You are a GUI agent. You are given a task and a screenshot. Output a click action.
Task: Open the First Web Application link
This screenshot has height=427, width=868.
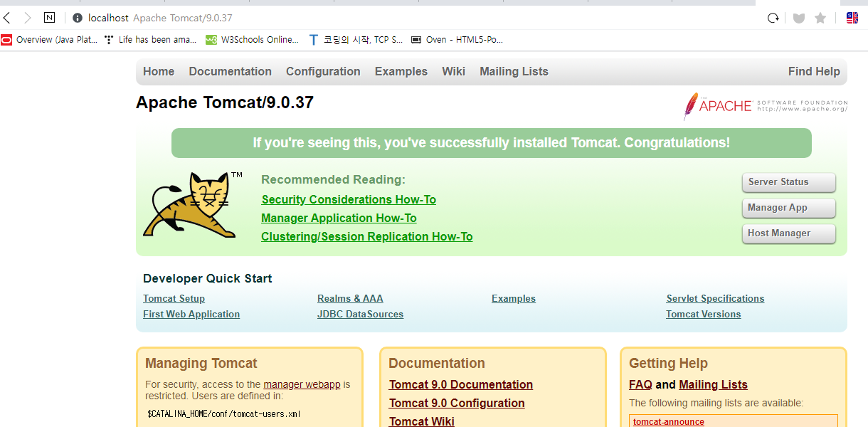(x=191, y=314)
